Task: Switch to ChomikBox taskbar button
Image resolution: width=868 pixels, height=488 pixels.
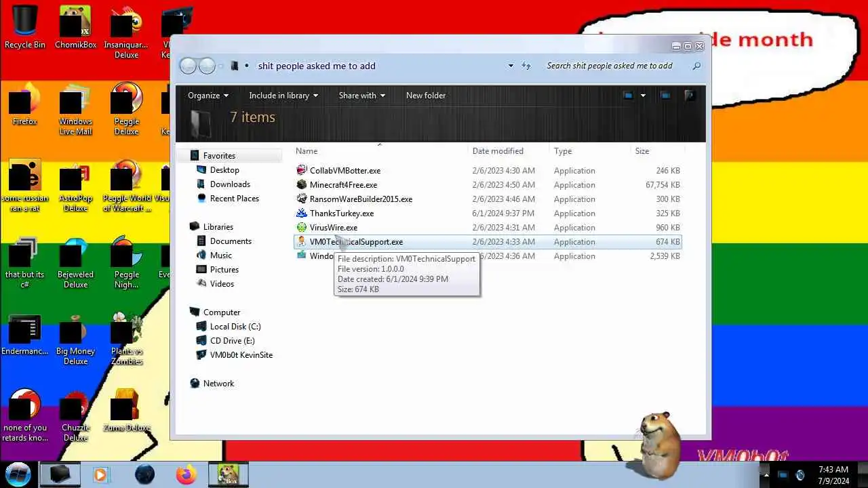Action: pyautogui.click(x=228, y=474)
